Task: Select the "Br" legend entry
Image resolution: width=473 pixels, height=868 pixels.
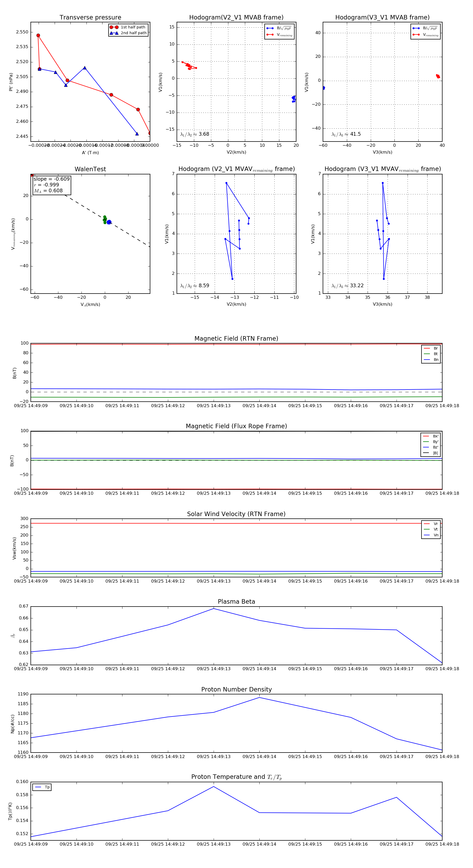Action: pyautogui.click(x=431, y=349)
